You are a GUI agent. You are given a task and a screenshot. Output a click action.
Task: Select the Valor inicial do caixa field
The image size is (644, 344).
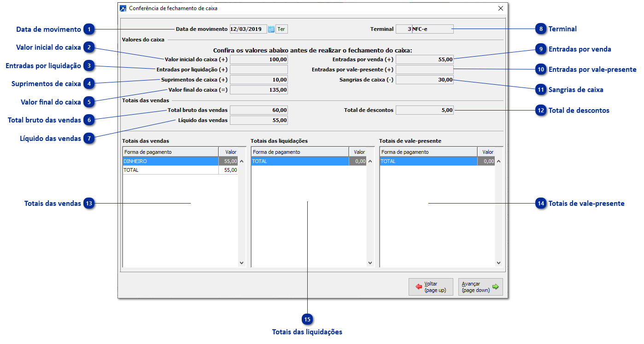259,59
